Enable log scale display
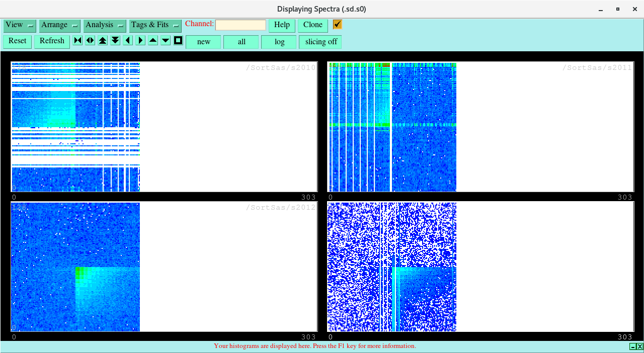Screen dimensions: 644x353 point(278,42)
